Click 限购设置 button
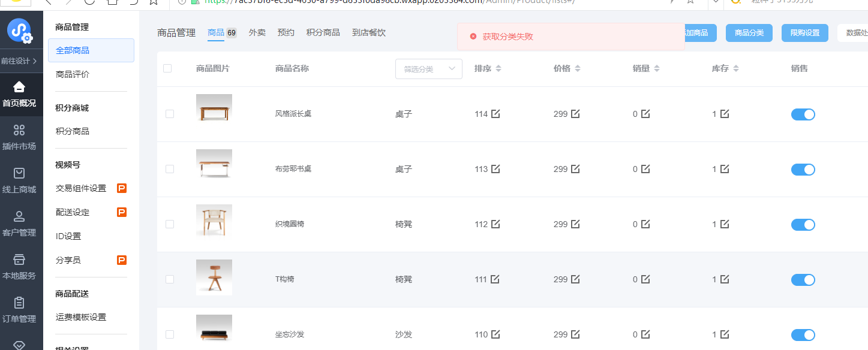The image size is (868, 350). (x=804, y=33)
